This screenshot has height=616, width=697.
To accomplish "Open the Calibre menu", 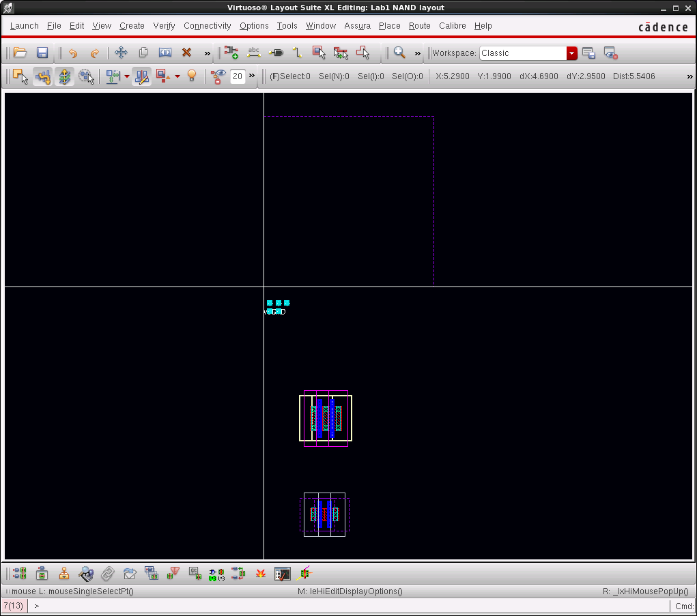I will pos(453,26).
